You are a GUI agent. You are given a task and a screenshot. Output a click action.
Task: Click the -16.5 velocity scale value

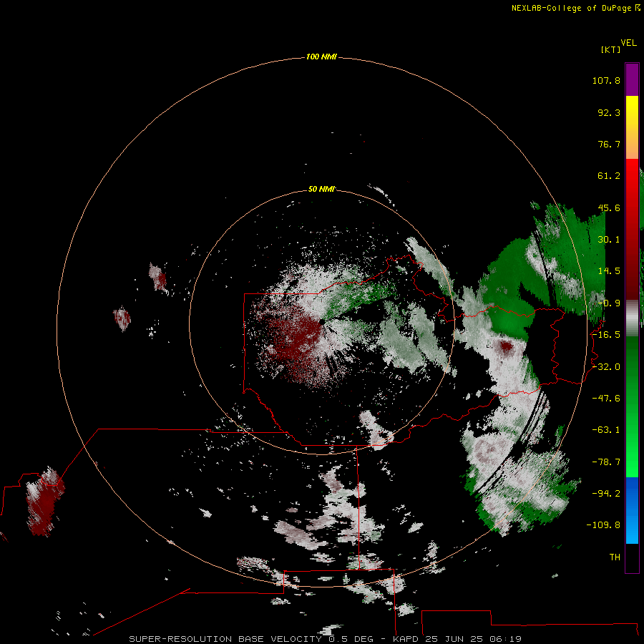pos(606,335)
